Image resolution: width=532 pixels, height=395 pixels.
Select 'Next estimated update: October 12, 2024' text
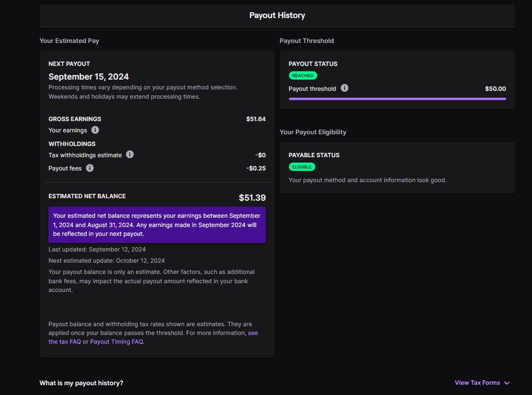(106, 261)
